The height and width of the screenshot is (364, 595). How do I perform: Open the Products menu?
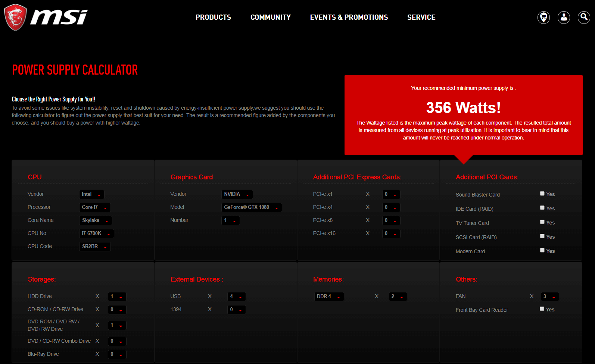(x=213, y=17)
